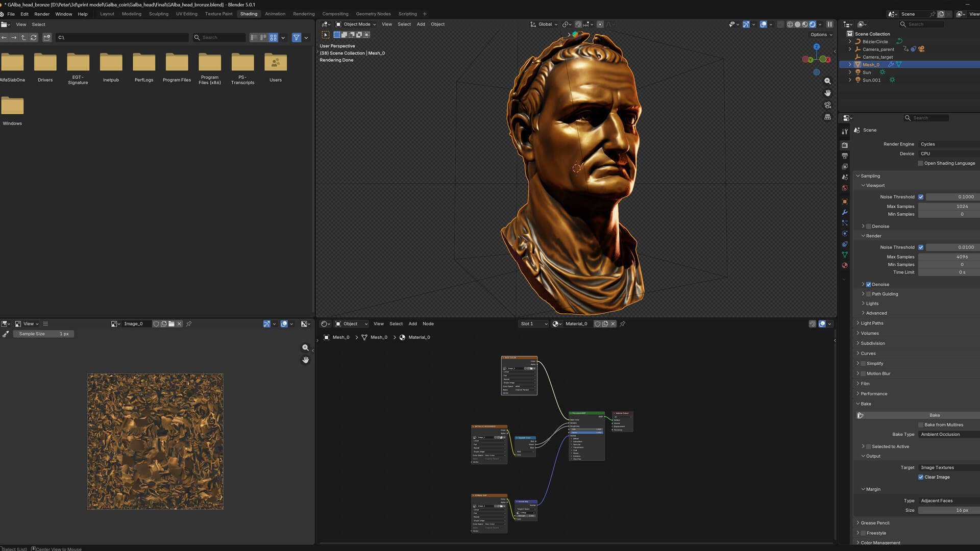Screen dimensions: 980x551
Task: Create new directory in file browser
Action: (47, 37)
